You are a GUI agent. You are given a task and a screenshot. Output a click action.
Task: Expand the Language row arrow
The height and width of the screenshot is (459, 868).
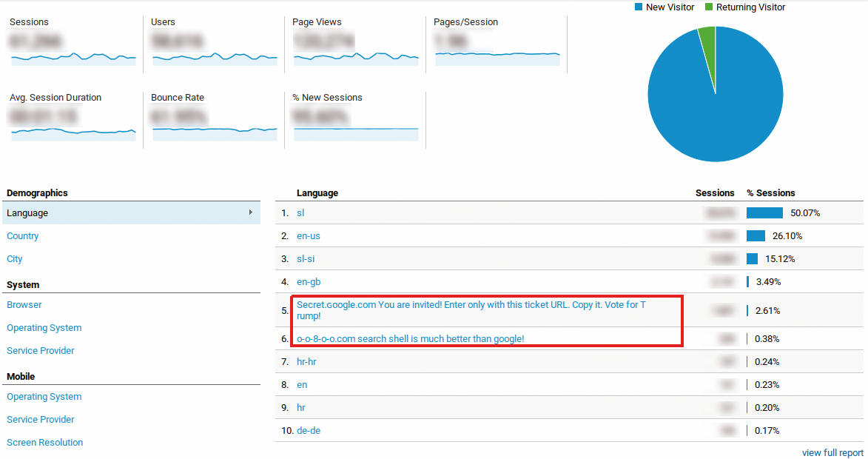251,212
